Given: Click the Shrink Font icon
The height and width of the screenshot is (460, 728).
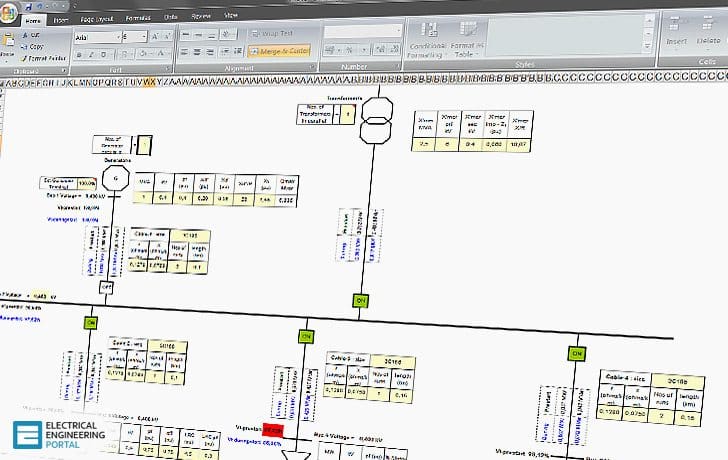Looking at the screenshot, I should [167, 36].
